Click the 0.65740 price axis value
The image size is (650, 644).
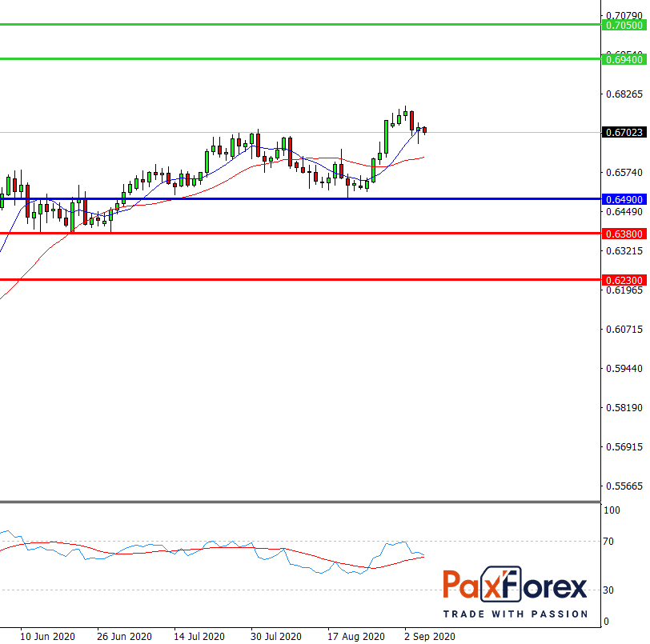coord(624,172)
